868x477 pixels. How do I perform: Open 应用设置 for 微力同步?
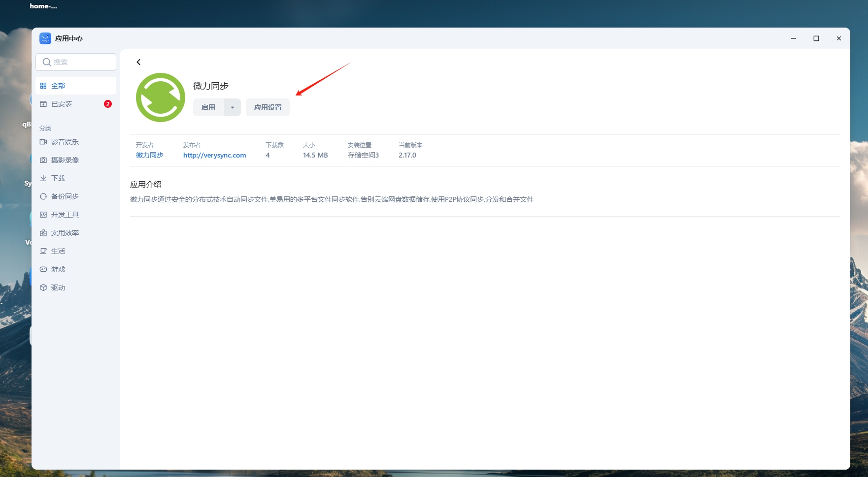click(268, 107)
